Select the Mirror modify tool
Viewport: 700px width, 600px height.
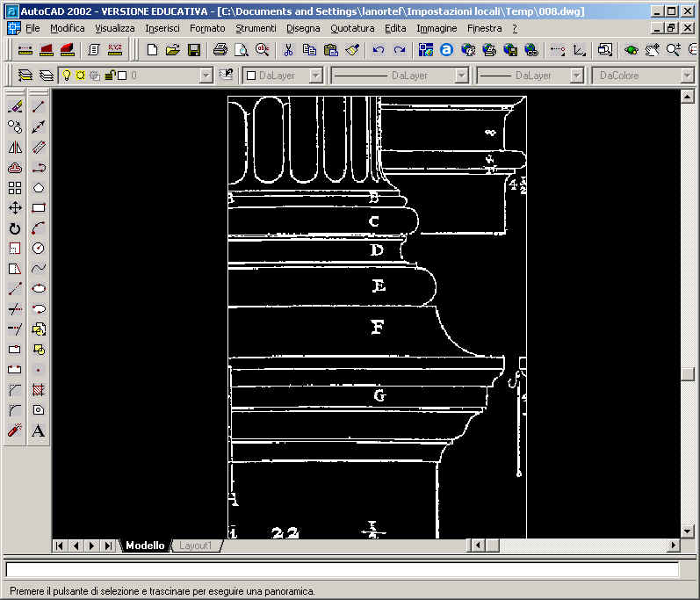pyautogui.click(x=15, y=148)
